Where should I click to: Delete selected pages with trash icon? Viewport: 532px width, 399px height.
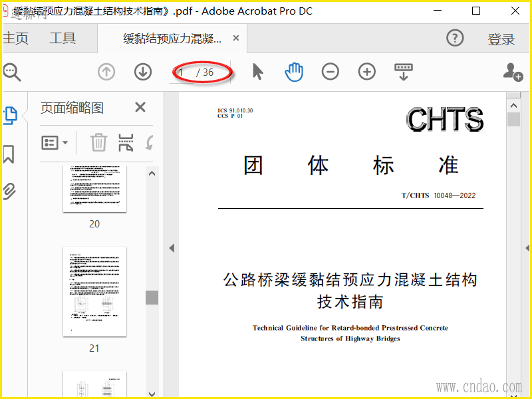(x=98, y=142)
